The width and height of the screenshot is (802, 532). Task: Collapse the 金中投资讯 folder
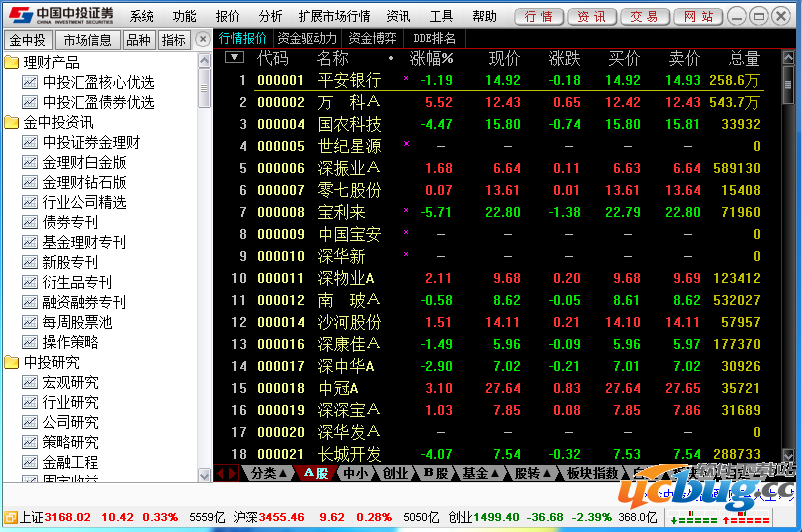[12, 122]
